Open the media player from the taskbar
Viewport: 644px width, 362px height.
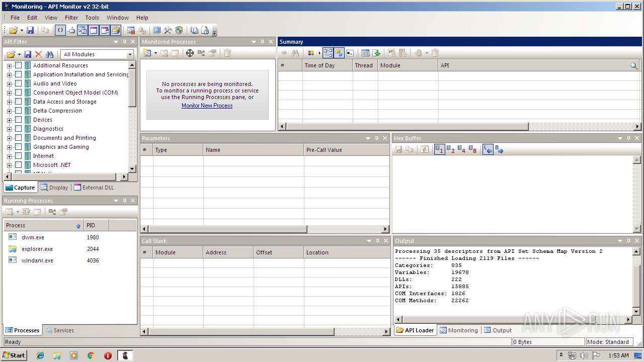[x=74, y=355]
